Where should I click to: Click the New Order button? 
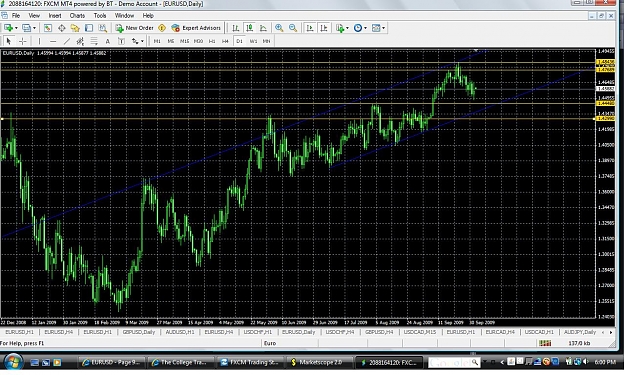tap(135, 28)
